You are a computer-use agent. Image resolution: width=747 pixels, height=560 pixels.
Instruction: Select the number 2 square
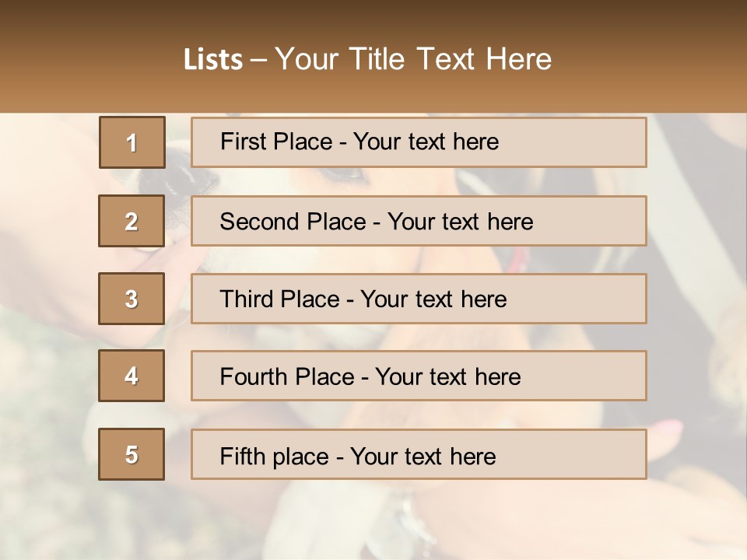click(132, 221)
